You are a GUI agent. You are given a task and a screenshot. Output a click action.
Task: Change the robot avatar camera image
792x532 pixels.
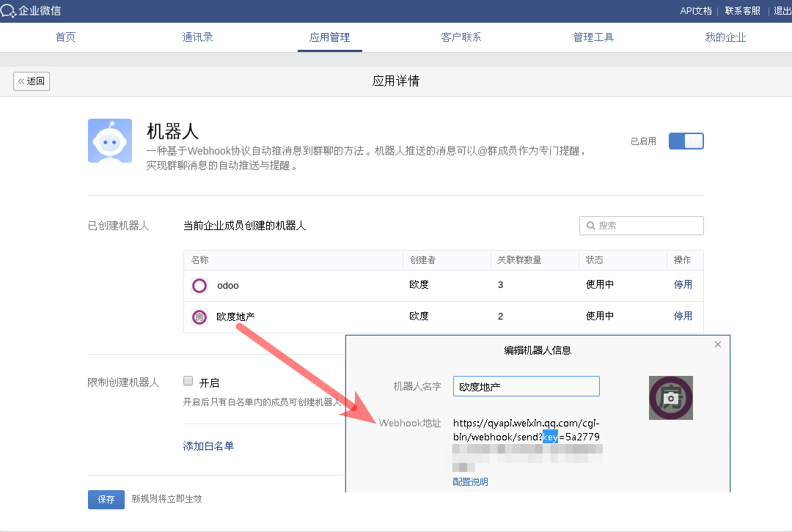coord(671,398)
